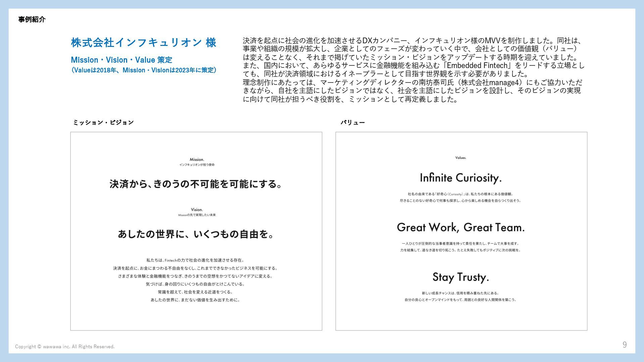Click the 私たちは、Fintechの力で body line
This screenshot has width=644, height=362.
click(x=195, y=260)
